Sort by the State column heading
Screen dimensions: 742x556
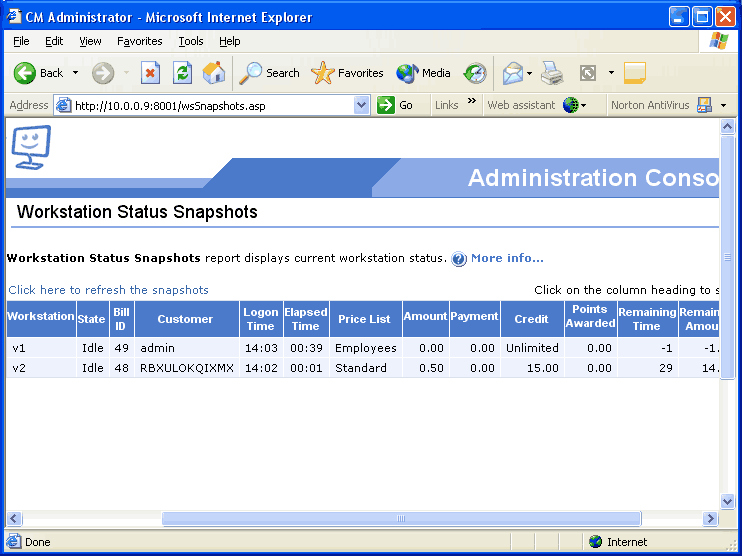click(x=91, y=319)
